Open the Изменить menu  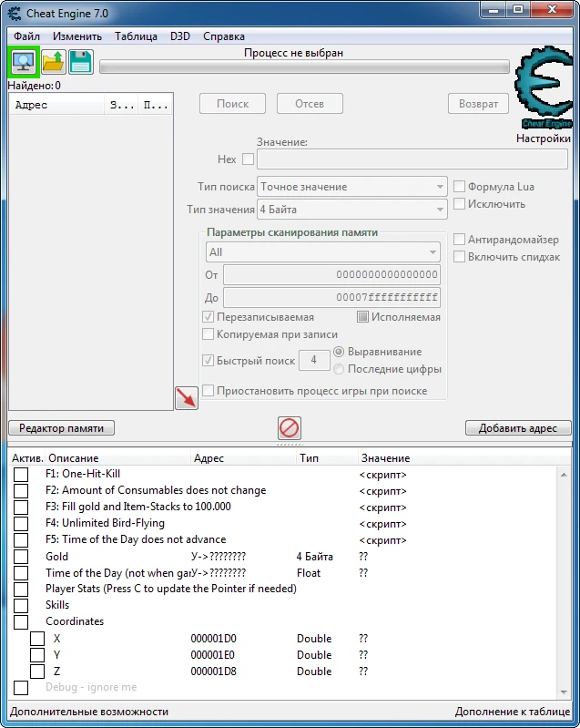77,36
